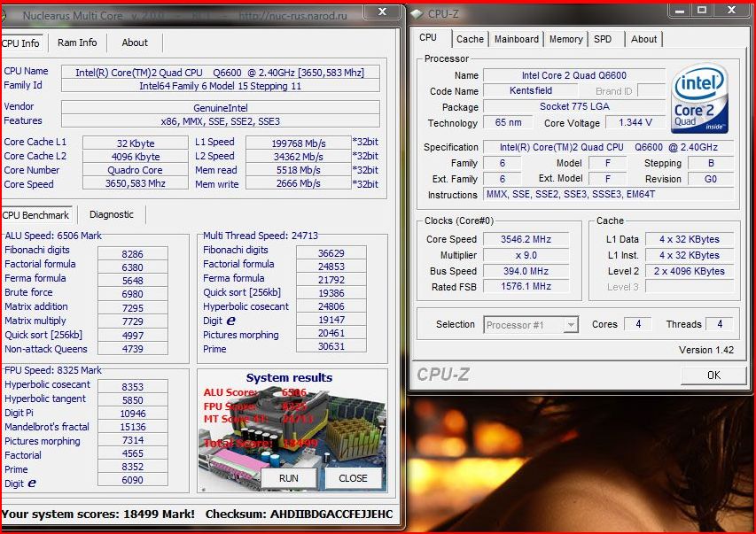Click the CPU-Z title bar icon
756x534 pixels.
coord(417,14)
